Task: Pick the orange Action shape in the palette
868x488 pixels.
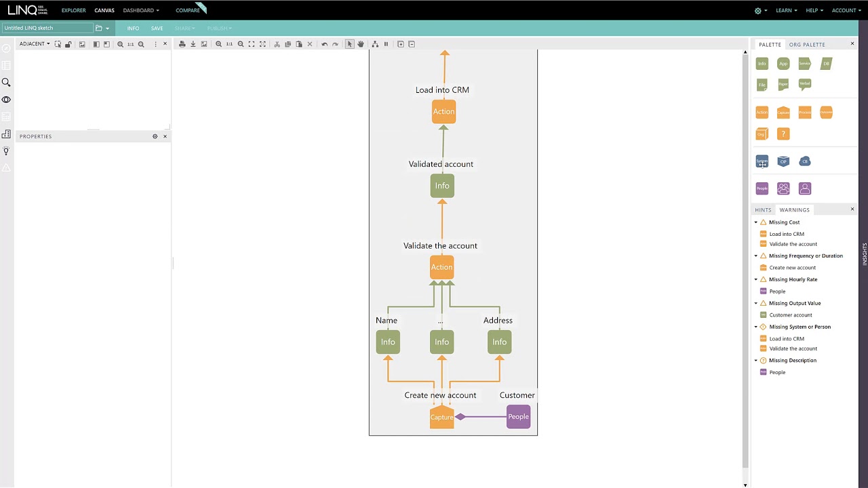Action: coord(762,113)
